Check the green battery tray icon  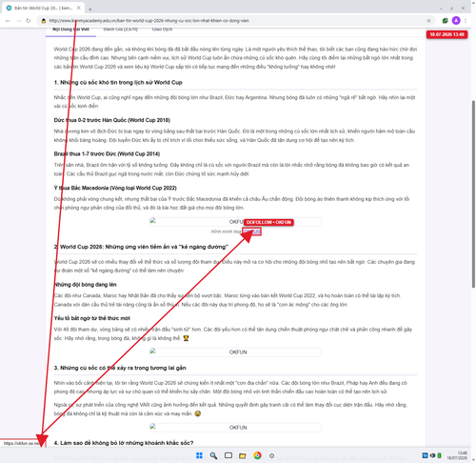pyautogui.click(x=439, y=455)
